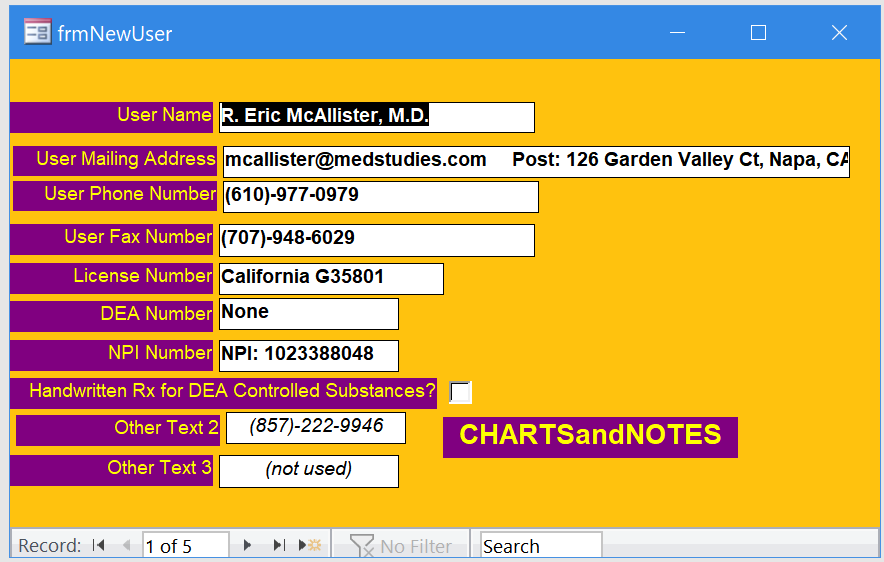The height and width of the screenshot is (562, 884).
Task: Go to the previous record
Action: [126, 545]
